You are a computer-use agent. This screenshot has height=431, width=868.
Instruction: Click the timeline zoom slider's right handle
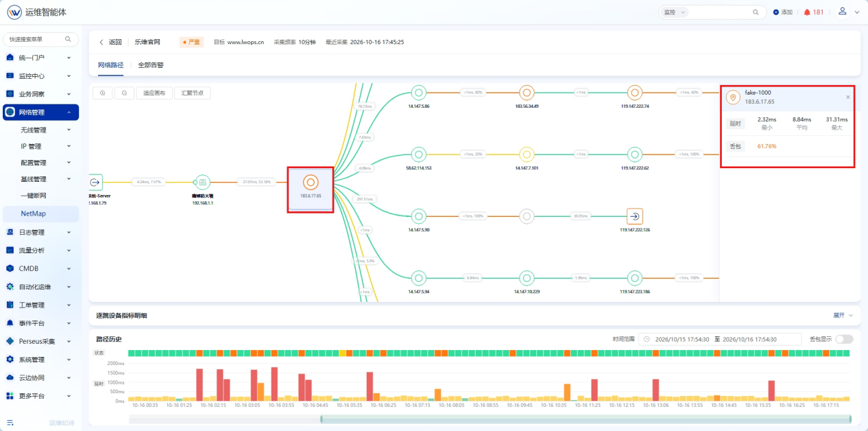point(850,419)
